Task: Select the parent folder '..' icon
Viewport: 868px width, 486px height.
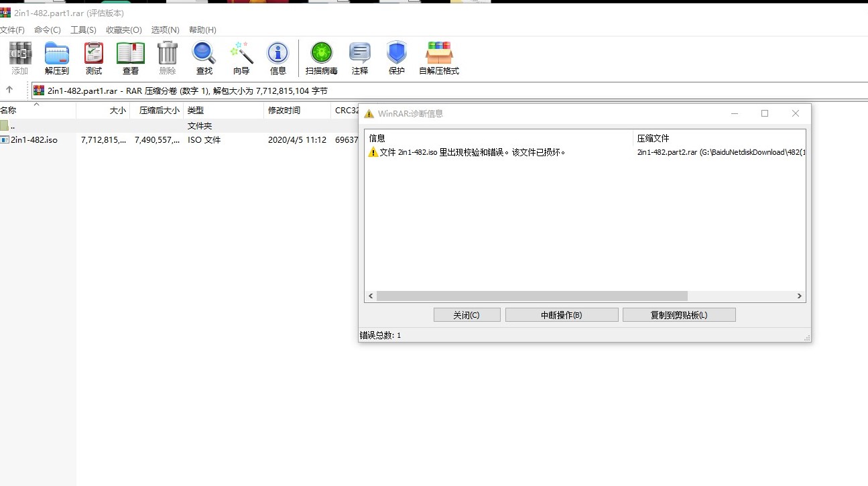Action: click(x=4, y=125)
